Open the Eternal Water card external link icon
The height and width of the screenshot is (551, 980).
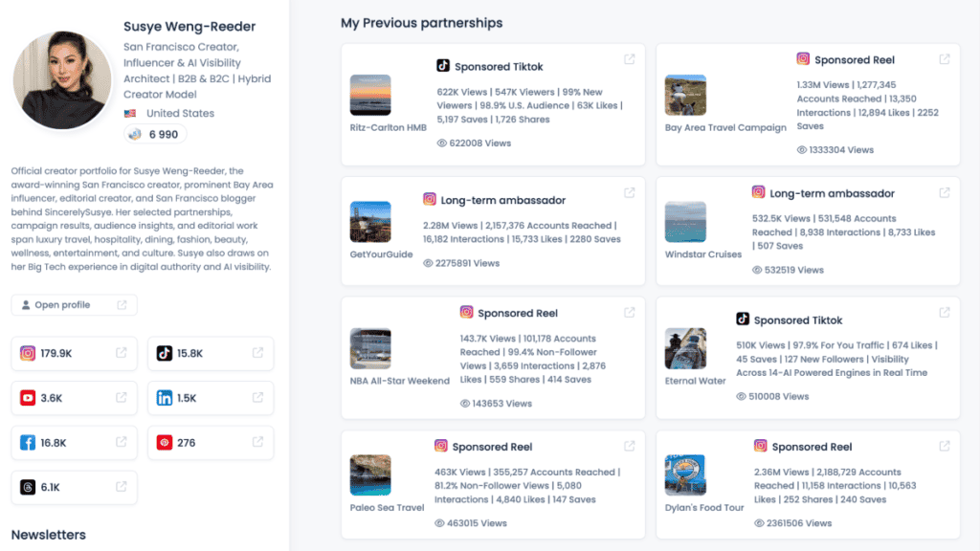(x=945, y=312)
